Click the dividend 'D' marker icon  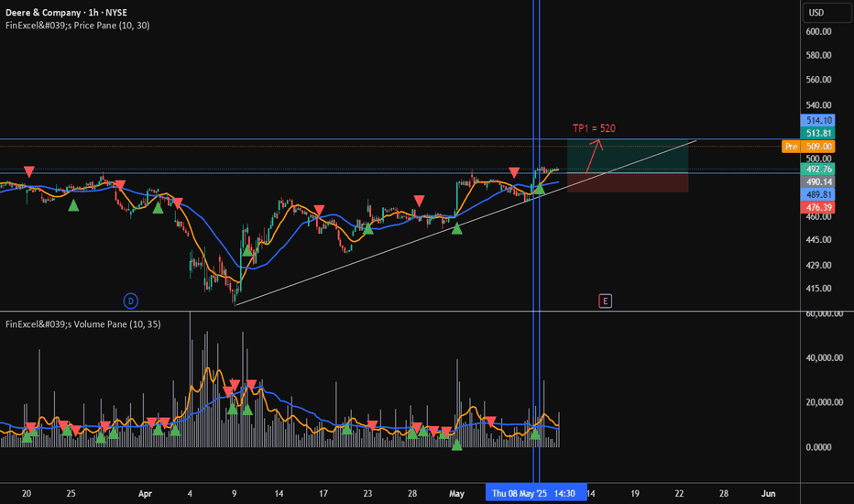tap(131, 301)
